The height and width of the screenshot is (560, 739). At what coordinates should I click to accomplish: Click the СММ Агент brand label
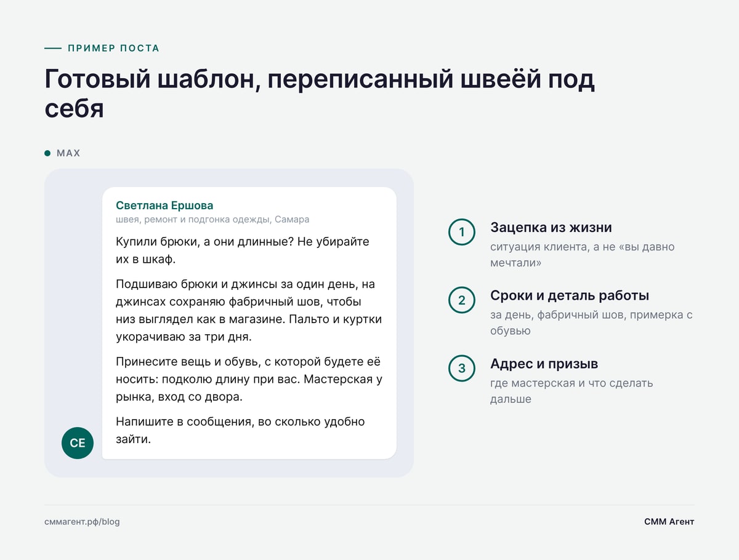669,522
